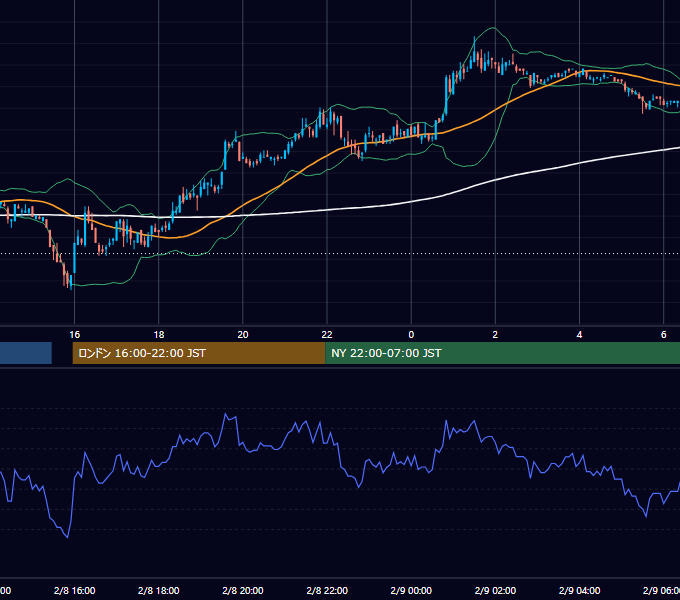Screen dimensions: 680x600
Task: Click the 6 hour label on price chart axis
Action: tap(664, 334)
